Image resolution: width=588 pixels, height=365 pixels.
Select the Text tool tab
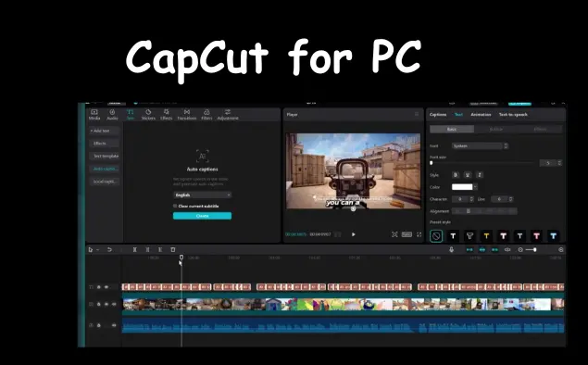[131, 115]
